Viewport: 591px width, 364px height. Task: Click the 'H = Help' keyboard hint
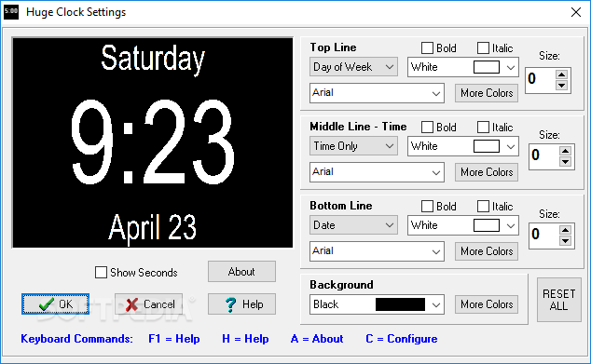245,339
